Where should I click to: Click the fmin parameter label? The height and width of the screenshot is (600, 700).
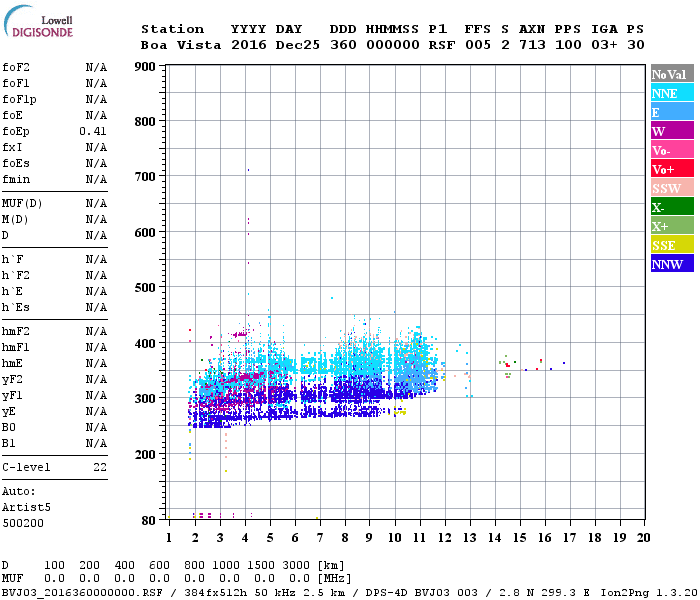[x=16, y=179]
